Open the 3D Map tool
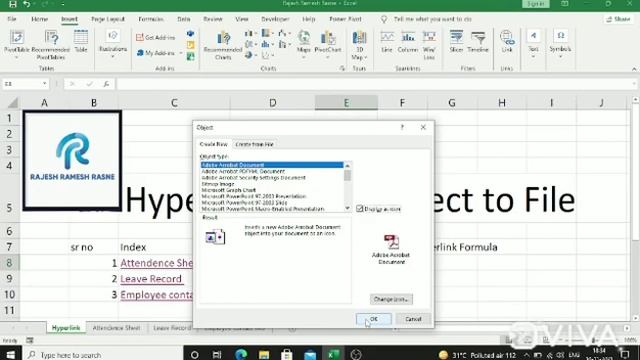Image resolution: width=640 pixels, height=360 pixels. (359, 45)
